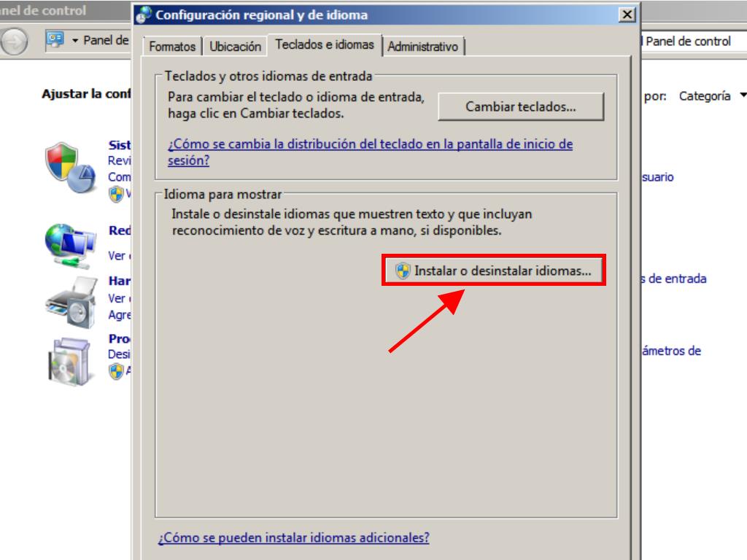Switch to the Formatos tab
This screenshot has height=560, width=747.
point(172,47)
